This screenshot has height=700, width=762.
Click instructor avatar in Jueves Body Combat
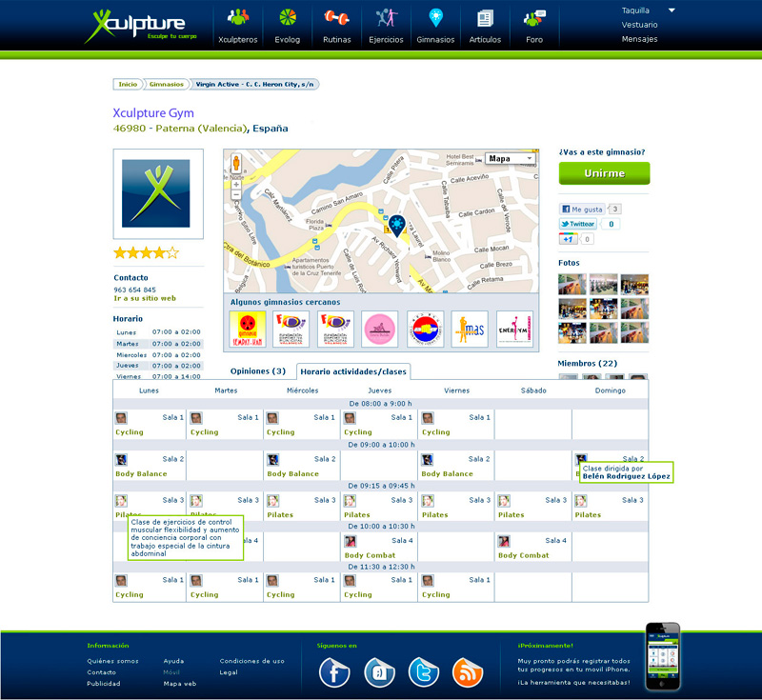(350, 541)
